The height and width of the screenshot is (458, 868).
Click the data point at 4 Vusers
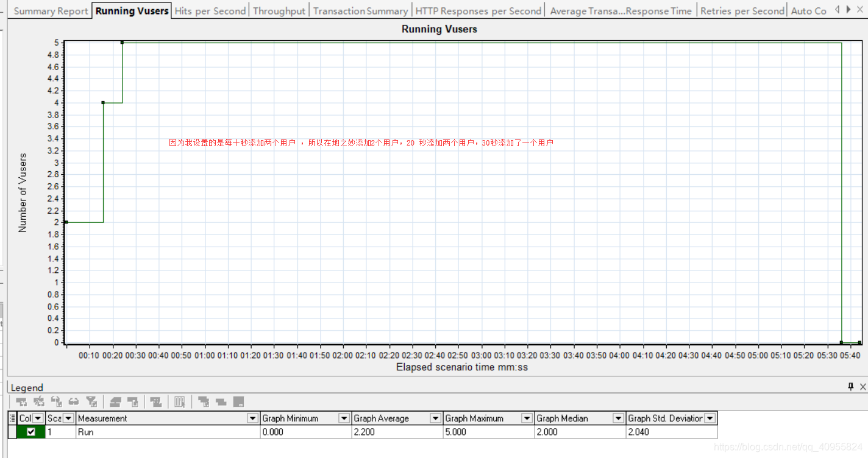(x=103, y=102)
